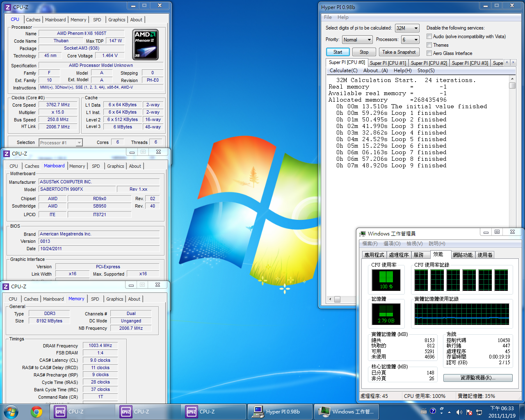The height and width of the screenshot is (420, 525).
Task: Open 網路功能 tab in Task Manager
Action: point(463,255)
